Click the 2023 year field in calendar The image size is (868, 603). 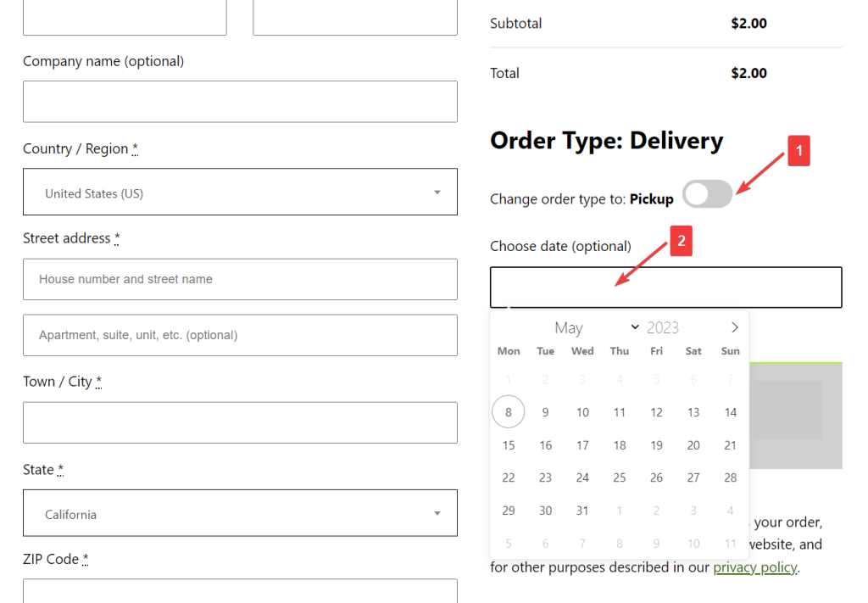[663, 328]
